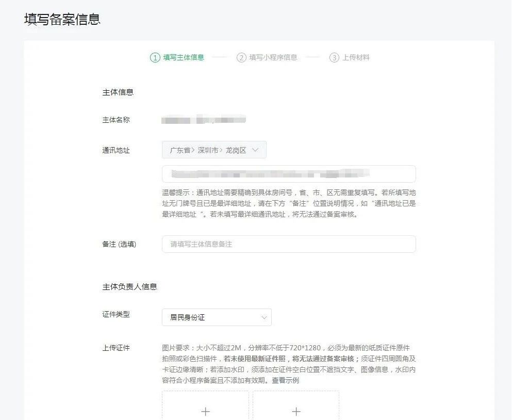The width and height of the screenshot is (512, 420).
Task: Click the step 1 circle icon
Action: [155, 58]
